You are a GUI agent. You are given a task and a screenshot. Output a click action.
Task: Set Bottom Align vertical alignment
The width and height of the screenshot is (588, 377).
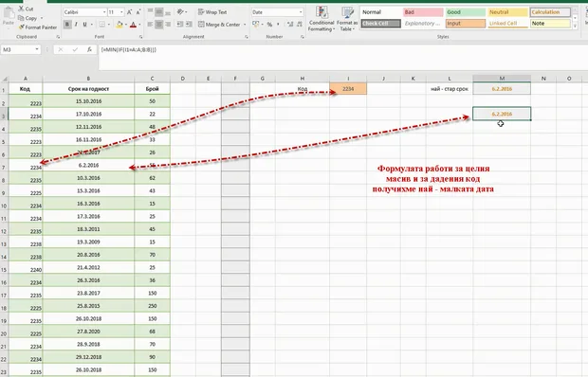pyautogui.click(x=168, y=12)
